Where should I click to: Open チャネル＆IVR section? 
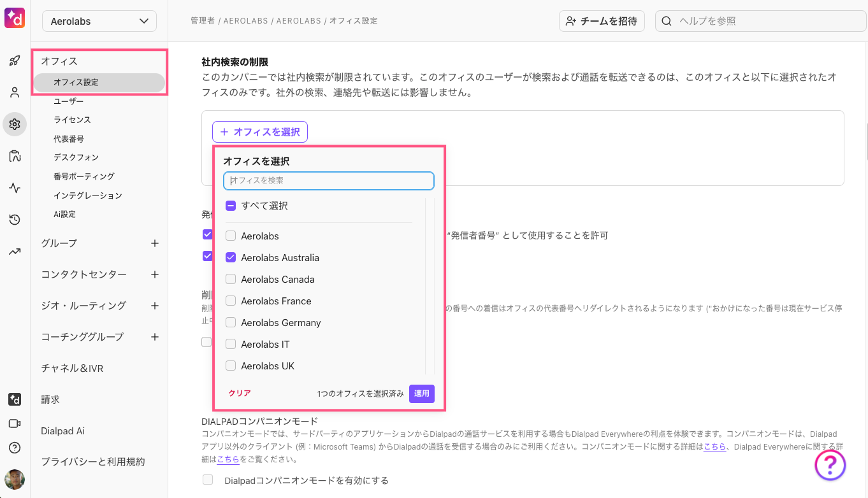[x=72, y=368]
